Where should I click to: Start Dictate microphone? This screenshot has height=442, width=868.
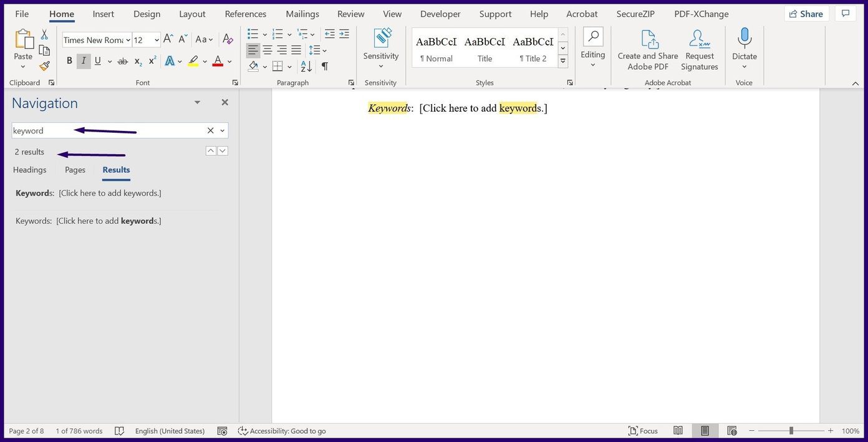point(745,49)
